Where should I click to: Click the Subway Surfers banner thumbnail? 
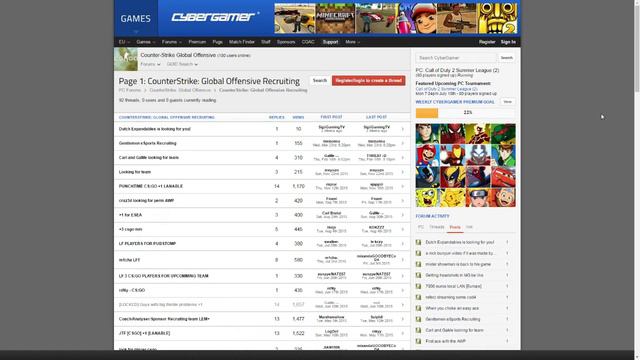click(x=416, y=19)
